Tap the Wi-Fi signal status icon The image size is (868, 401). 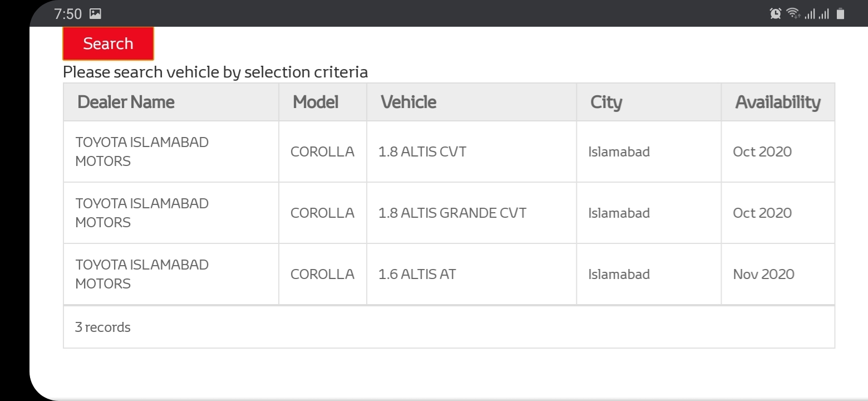coord(792,13)
